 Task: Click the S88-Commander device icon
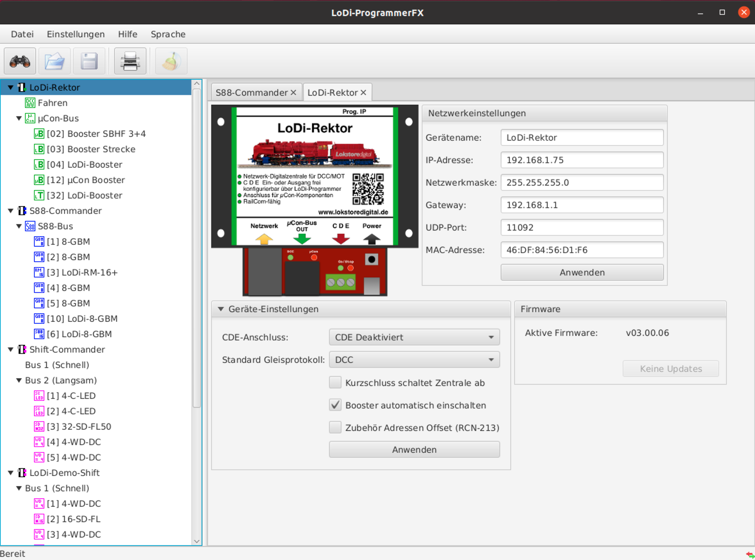[22, 211]
